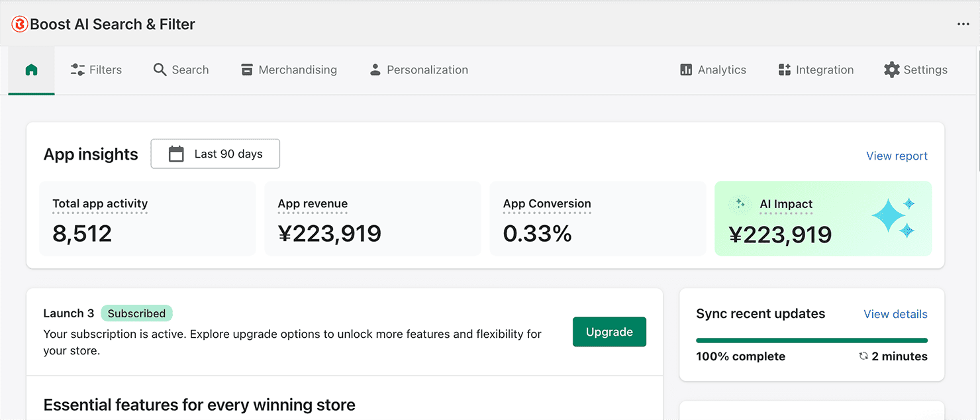
Task: Click the Subscribed status badge
Action: pos(136,313)
